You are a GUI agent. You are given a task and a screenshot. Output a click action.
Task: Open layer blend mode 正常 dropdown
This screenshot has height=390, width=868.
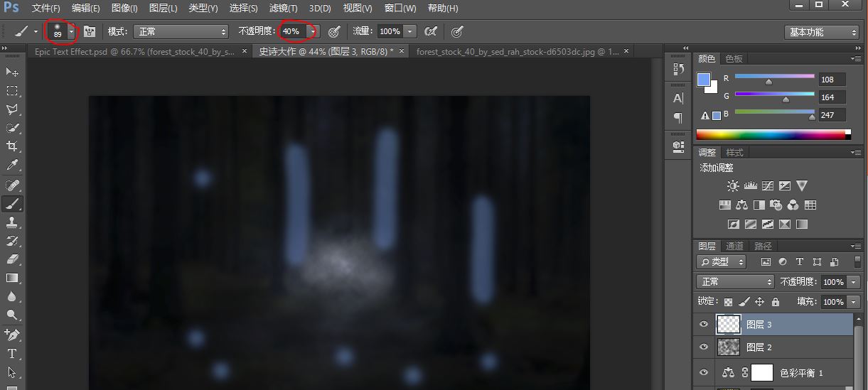[x=734, y=282]
